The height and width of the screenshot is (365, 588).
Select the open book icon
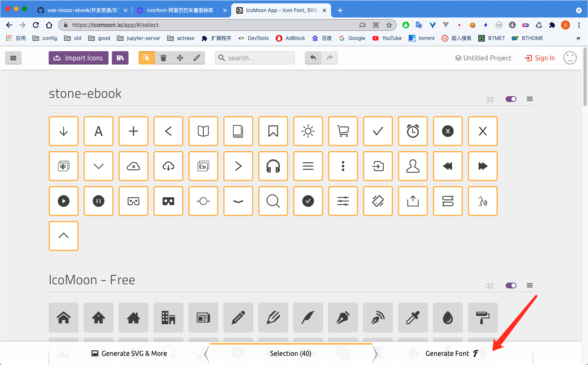pos(203,131)
